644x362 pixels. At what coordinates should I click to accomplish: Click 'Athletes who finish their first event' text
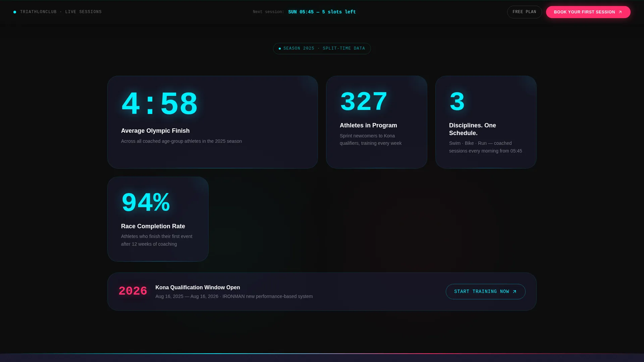tap(157, 240)
